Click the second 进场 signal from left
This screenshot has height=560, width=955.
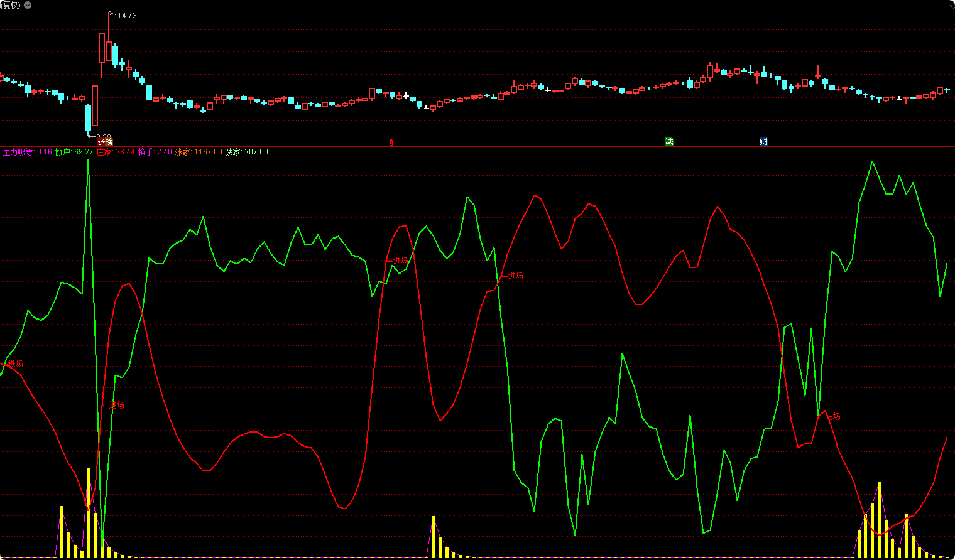click(116, 406)
